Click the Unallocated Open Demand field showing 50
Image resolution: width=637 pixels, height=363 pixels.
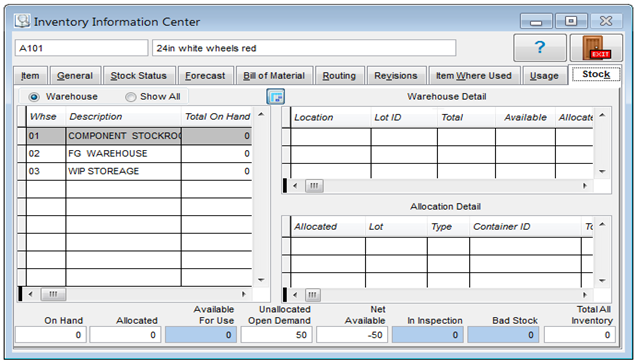pos(276,335)
